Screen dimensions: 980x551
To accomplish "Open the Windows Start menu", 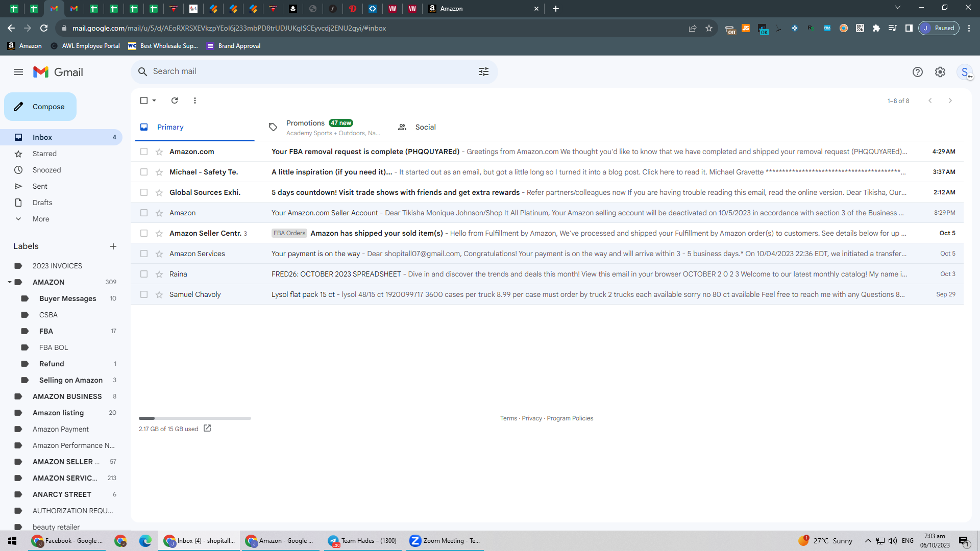I will [12, 541].
